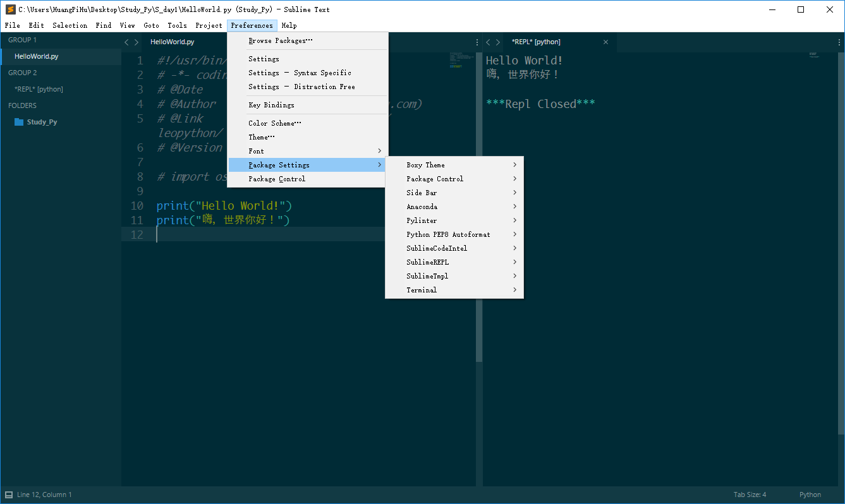Image resolution: width=845 pixels, height=504 pixels.
Task: Change Python syntax in status bar
Action: tap(810, 495)
